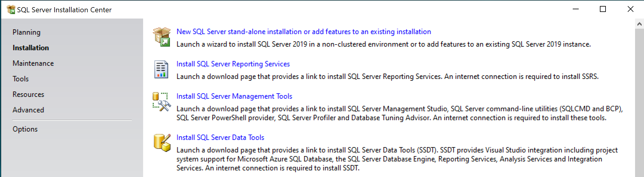The width and height of the screenshot is (644, 177).
Task: Maximize the Installation Center window
Action: [603, 9]
